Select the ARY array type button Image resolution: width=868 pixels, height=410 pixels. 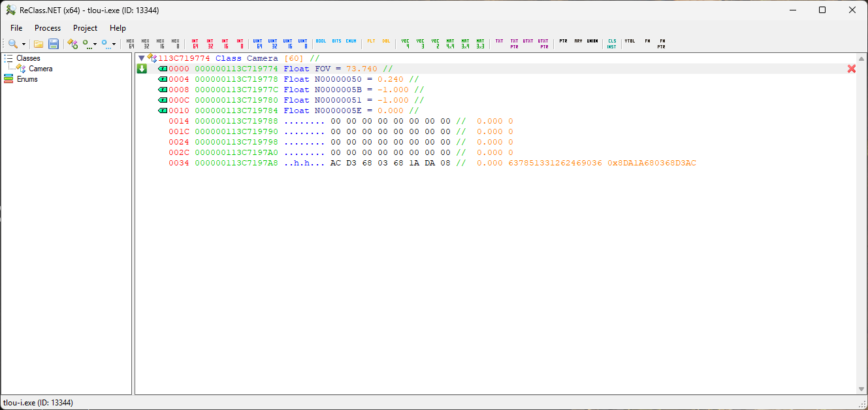[578, 41]
